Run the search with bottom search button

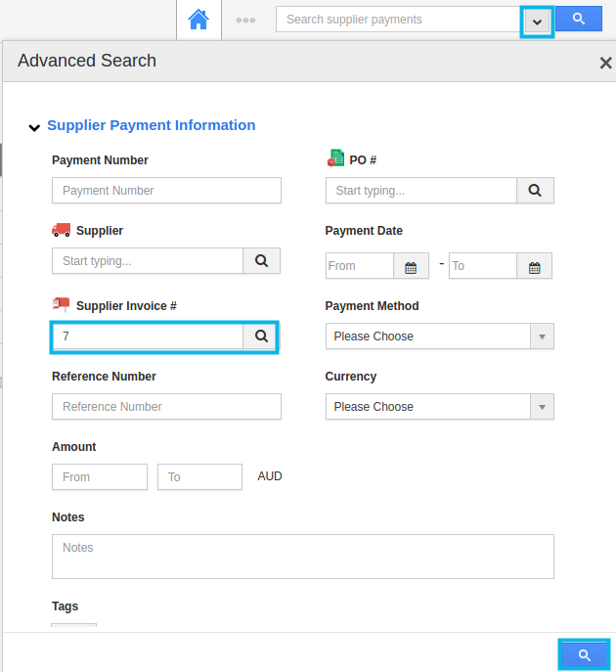click(584, 654)
